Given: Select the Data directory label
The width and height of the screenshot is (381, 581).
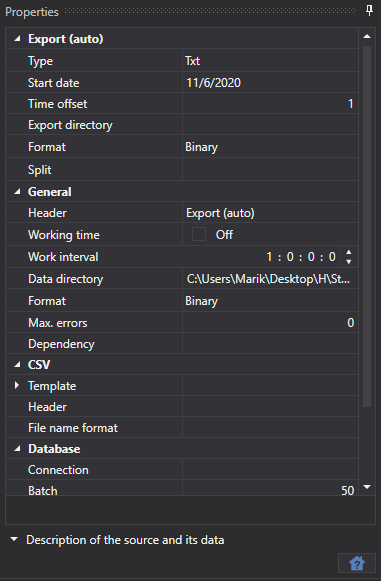Looking at the screenshot, I should coord(66,279).
